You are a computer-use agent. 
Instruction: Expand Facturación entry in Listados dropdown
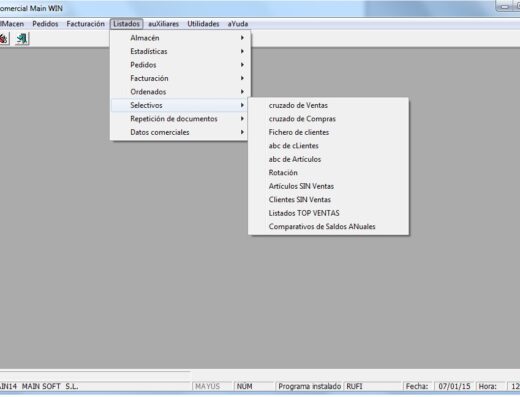click(180, 78)
